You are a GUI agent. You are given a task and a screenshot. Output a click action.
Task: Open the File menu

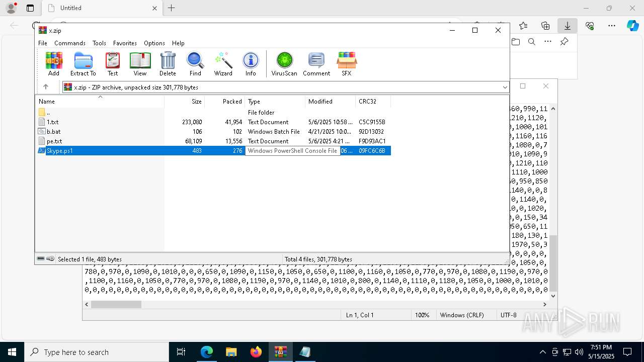click(43, 43)
